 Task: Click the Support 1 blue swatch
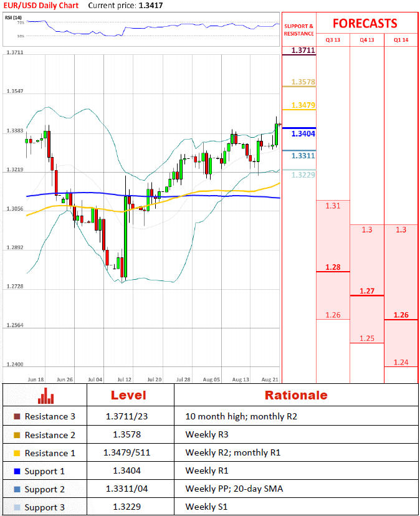(17, 471)
